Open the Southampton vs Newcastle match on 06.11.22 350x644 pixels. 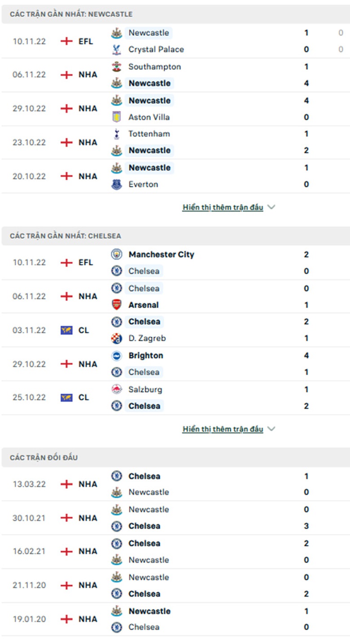[175, 75]
